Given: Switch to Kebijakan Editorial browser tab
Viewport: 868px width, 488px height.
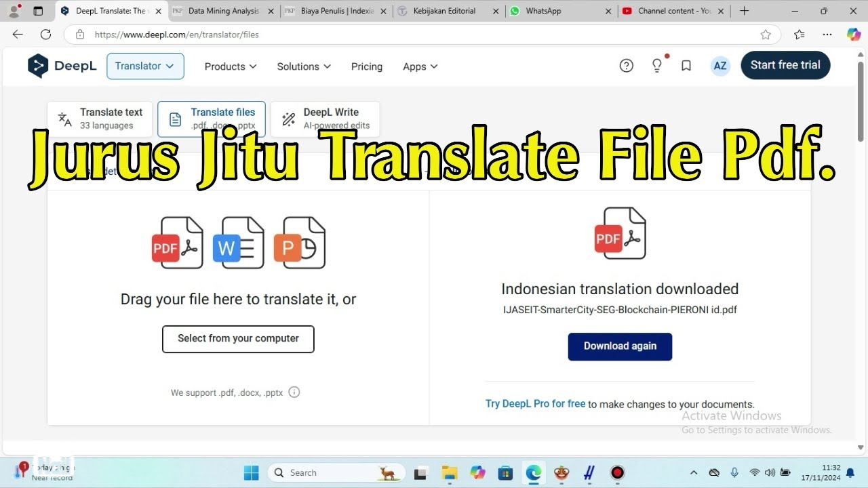Looking at the screenshot, I should [448, 11].
